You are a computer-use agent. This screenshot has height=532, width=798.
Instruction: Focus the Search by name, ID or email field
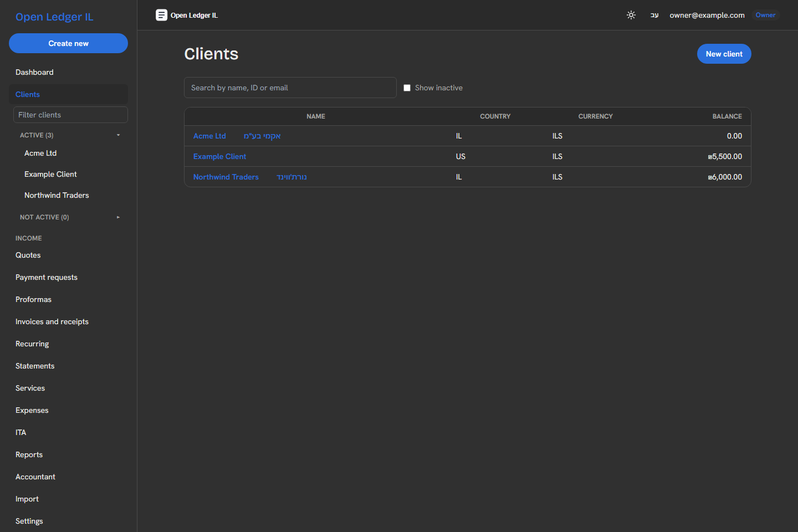click(290, 88)
